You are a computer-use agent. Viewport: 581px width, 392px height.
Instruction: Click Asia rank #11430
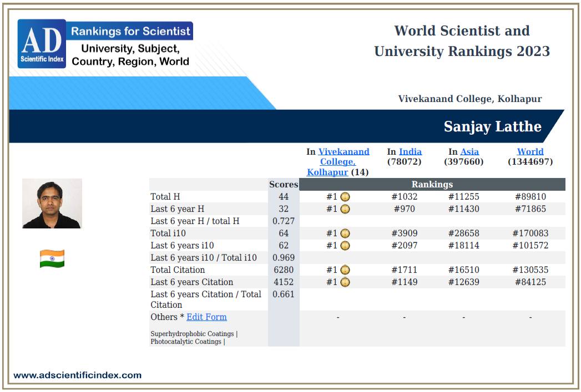463,209
